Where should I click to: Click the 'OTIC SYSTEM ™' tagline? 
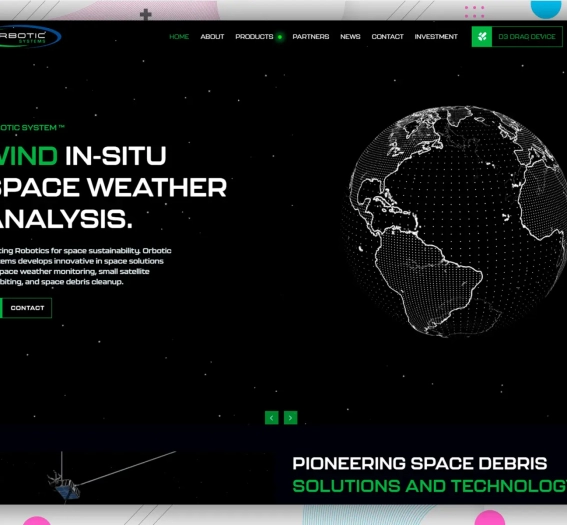32,128
